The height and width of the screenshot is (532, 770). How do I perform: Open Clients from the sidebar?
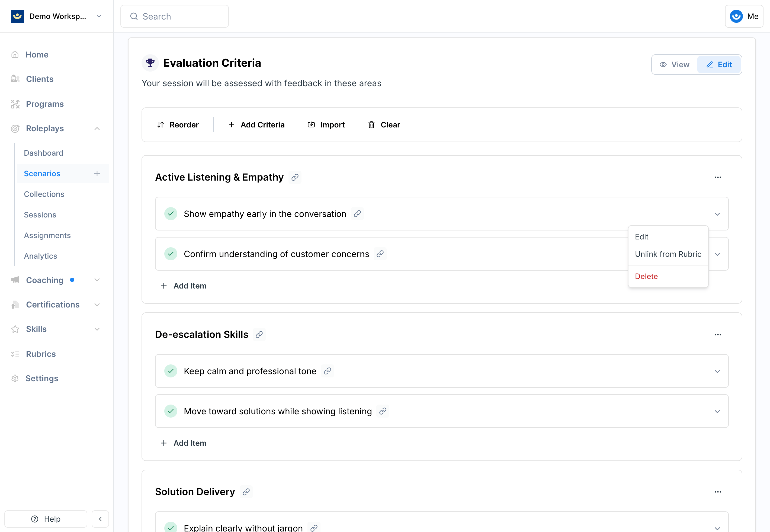pos(39,79)
